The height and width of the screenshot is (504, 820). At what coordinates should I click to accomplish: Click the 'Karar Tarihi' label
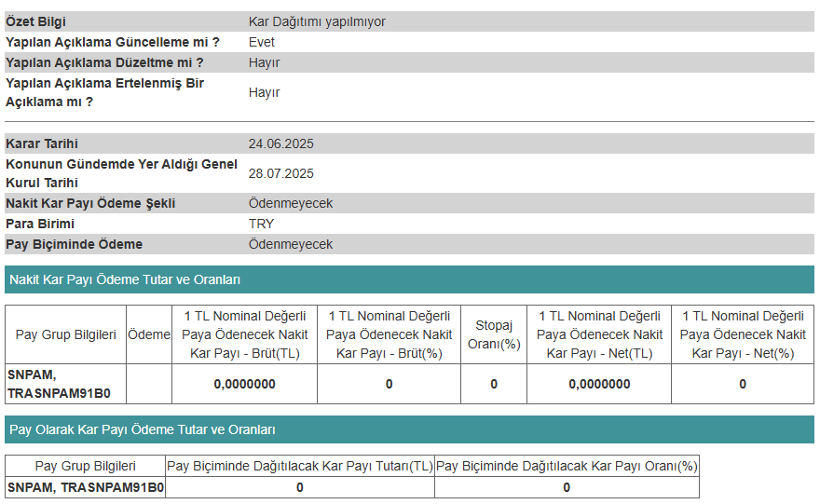[x=42, y=143]
